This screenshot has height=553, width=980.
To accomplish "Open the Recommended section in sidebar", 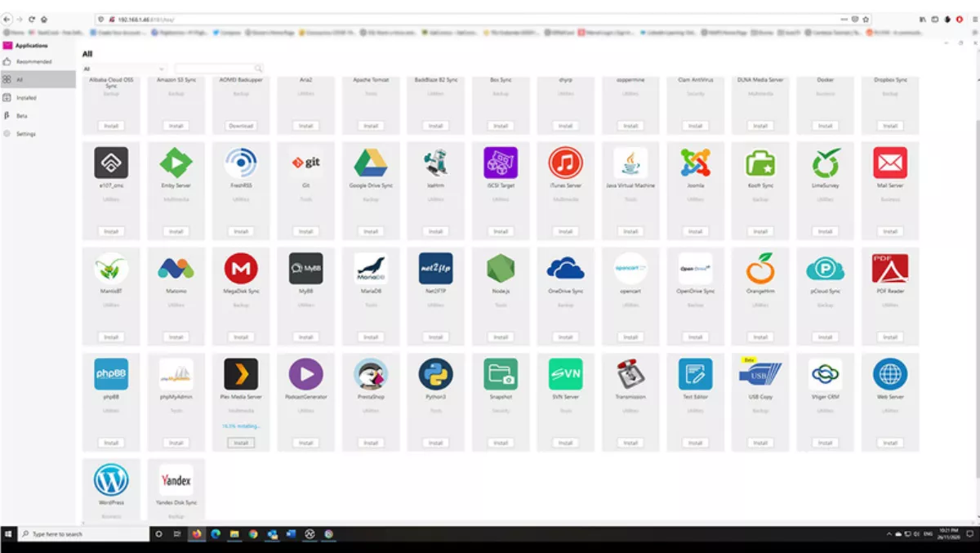I will (x=38, y=61).
